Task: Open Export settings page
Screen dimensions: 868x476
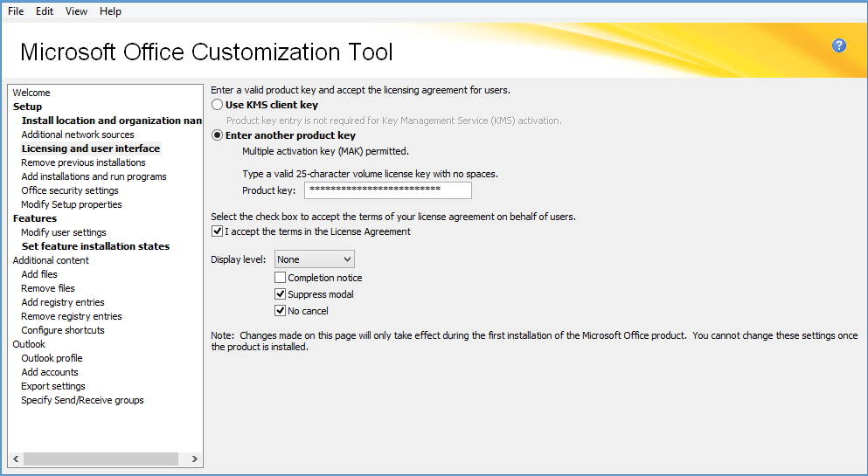Action: point(53,386)
